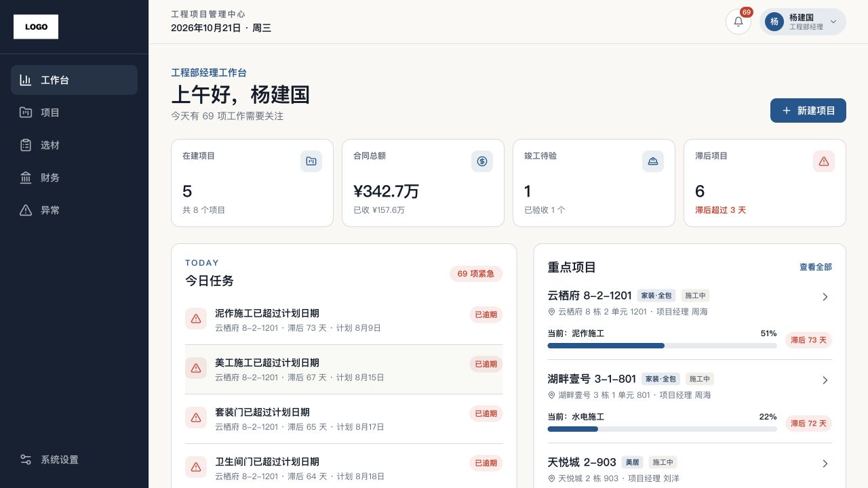
Task: Click the 美工施工已超过计划日期 task title
Action: [x=267, y=363]
